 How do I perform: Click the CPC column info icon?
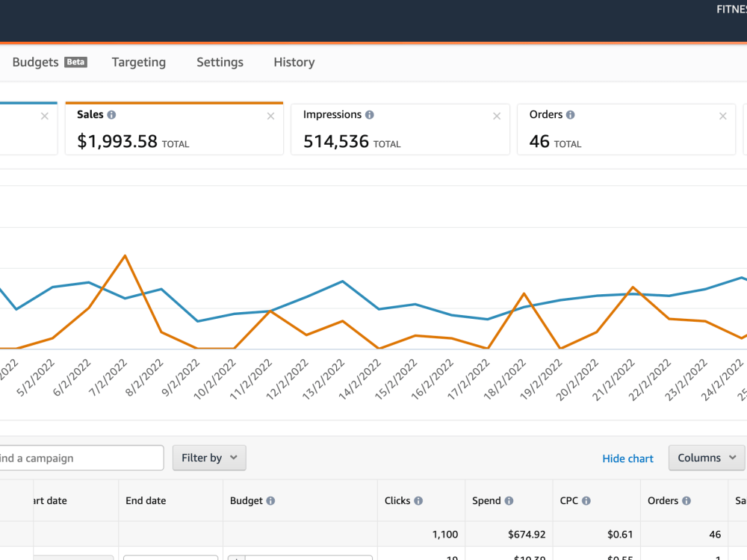point(586,501)
